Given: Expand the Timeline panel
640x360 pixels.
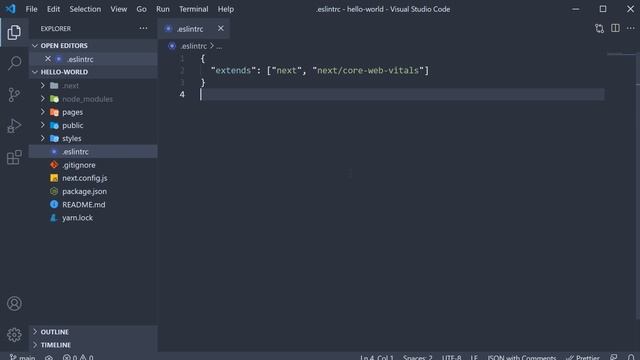Looking at the screenshot, I should click(93, 345).
